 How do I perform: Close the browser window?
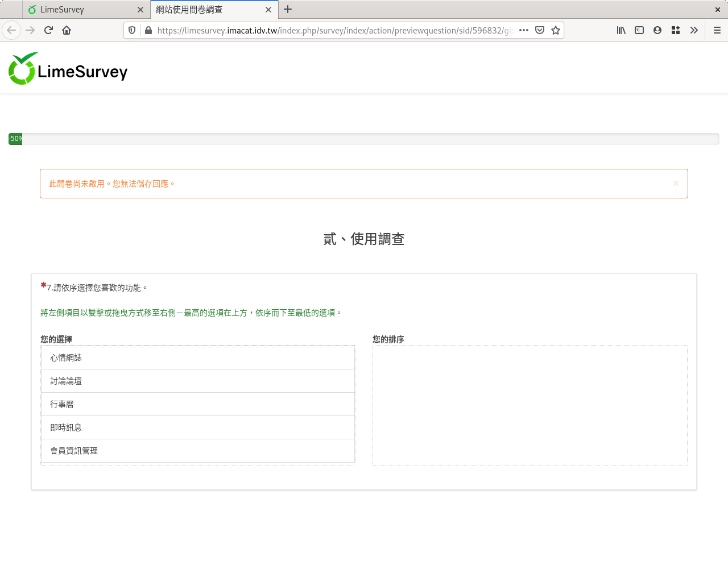coord(718,10)
